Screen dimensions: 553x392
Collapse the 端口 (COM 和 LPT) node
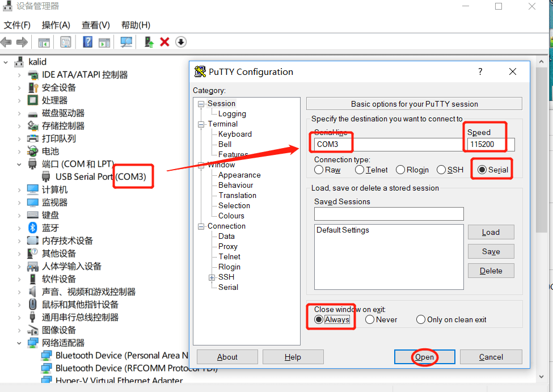(x=19, y=164)
